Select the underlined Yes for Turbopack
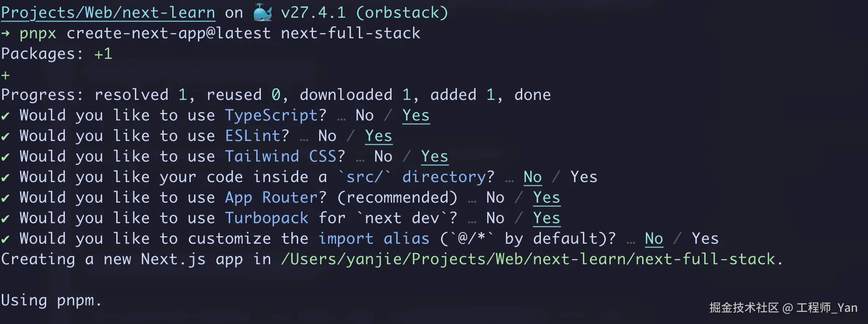The image size is (868, 324). (x=546, y=218)
